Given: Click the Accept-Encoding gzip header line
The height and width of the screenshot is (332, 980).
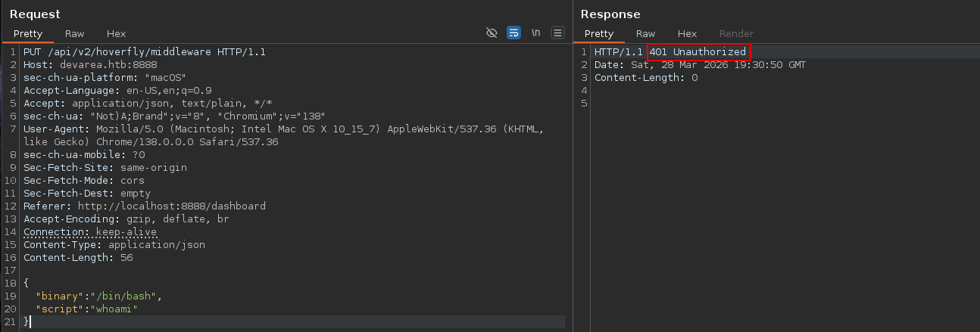Looking at the screenshot, I should [x=126, y=219].
